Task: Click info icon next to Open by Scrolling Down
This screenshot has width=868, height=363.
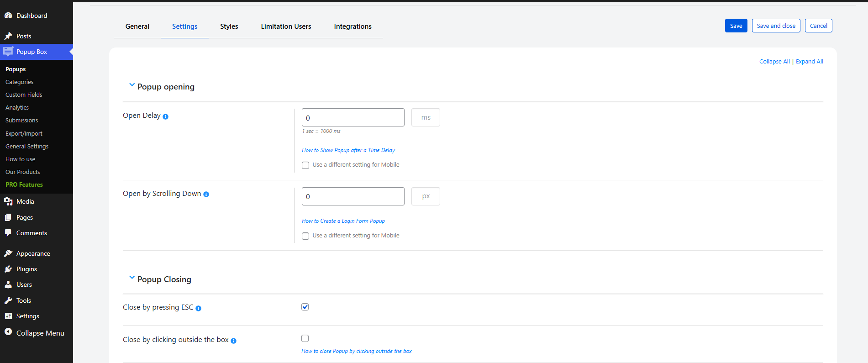Action: click(206, 195)
